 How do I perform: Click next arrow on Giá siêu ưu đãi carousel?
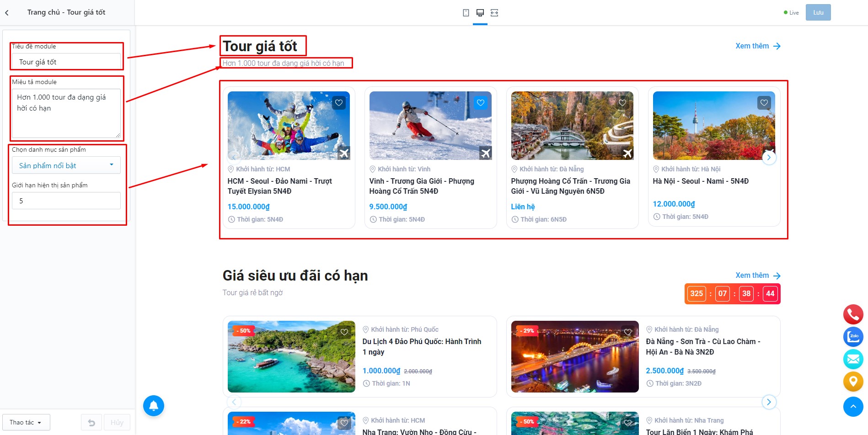pyautogui.click(x=769, y=402)
